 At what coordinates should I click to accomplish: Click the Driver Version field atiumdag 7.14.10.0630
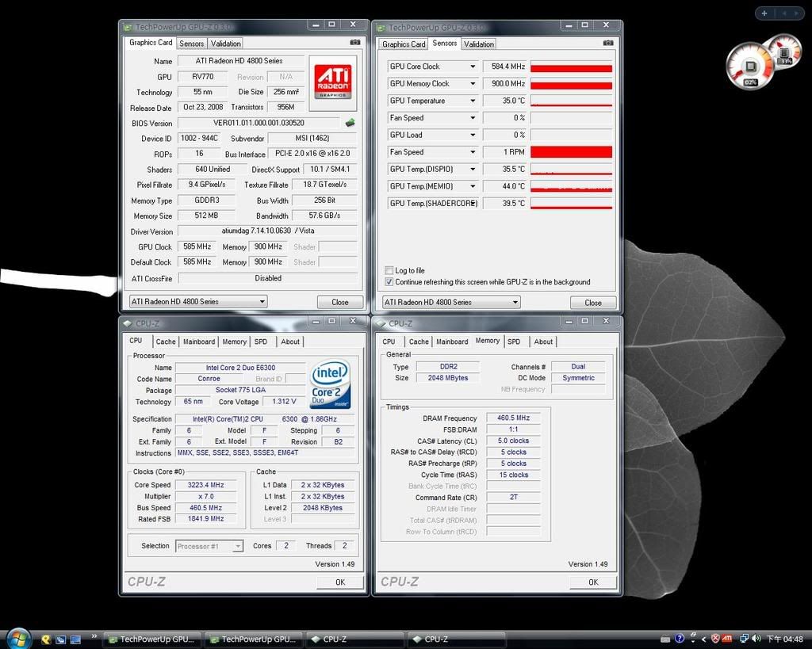click(x=268, y=231)
